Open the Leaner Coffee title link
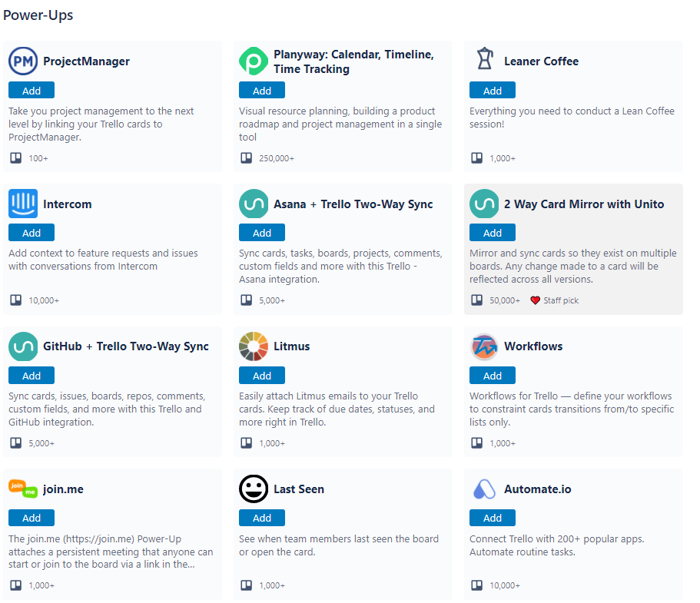Screen dimensions: 700x603 click(x=541, y=61)
